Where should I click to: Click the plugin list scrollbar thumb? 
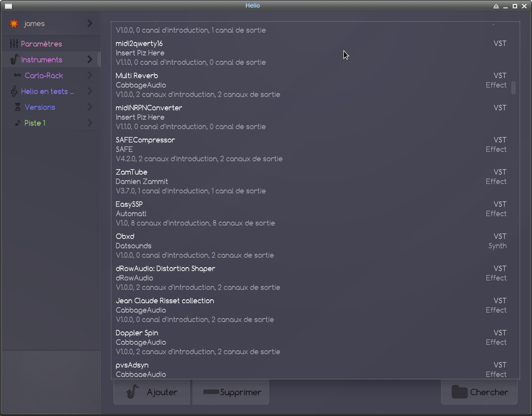click(x=513, y=88)
